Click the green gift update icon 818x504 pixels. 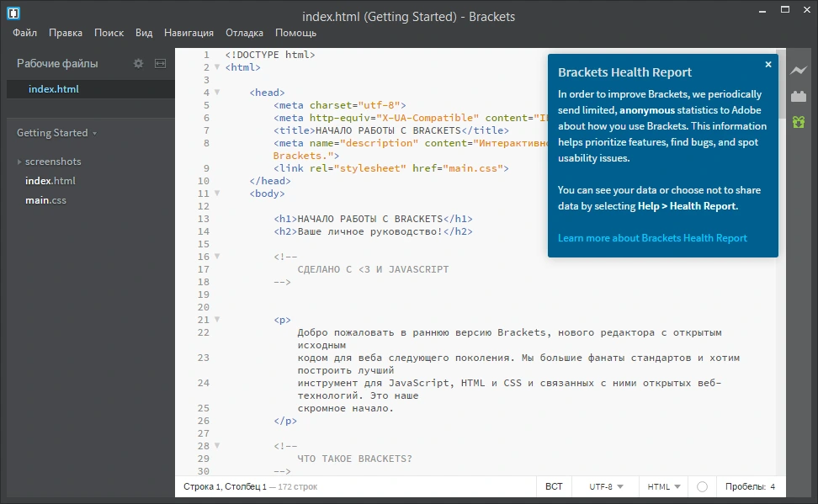tap(798, 122)
